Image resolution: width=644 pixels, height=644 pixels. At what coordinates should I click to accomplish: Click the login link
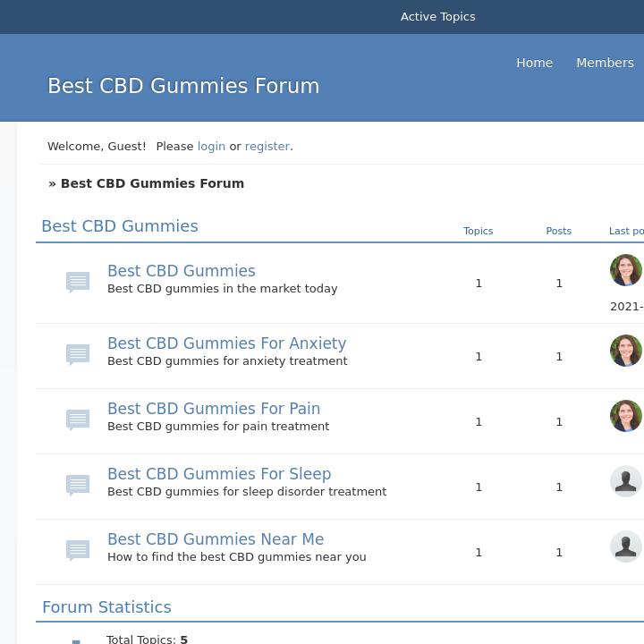click(211, 147)
